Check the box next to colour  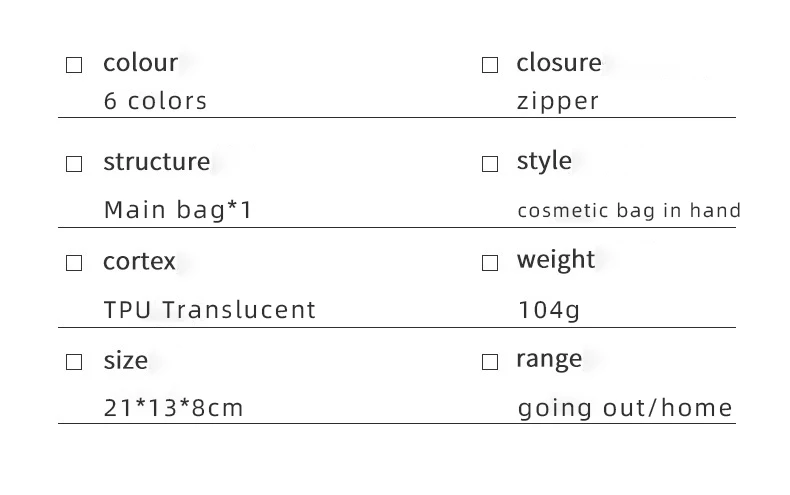[x=74, y=65]
